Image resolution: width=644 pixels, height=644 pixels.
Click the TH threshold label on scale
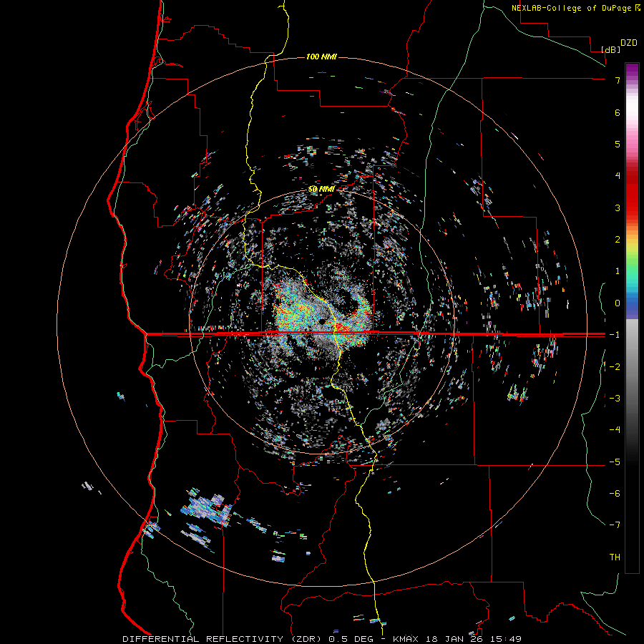point(615,557)
